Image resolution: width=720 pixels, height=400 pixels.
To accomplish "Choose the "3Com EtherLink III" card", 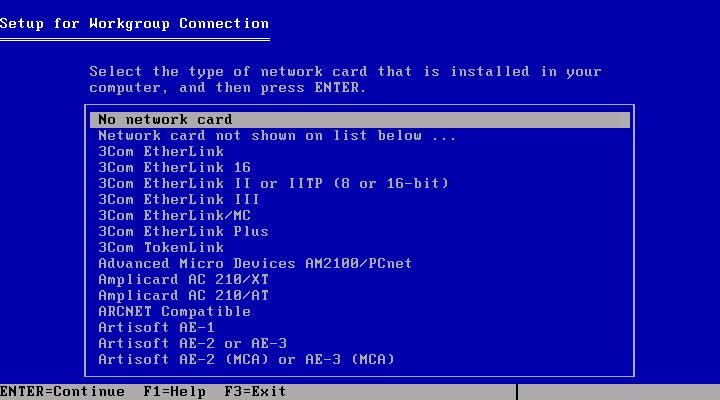I will click(179, 200).
